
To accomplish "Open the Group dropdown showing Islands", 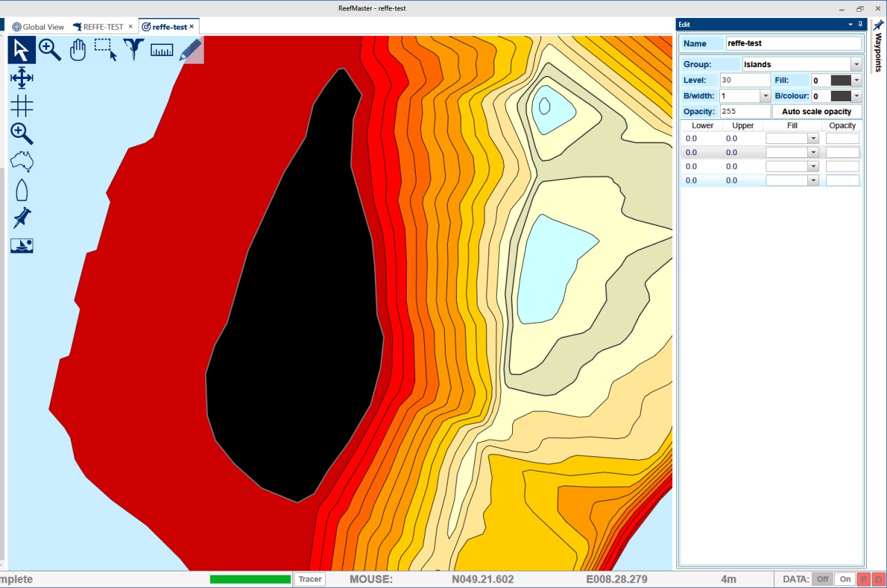I will click(x=857, y=64).
